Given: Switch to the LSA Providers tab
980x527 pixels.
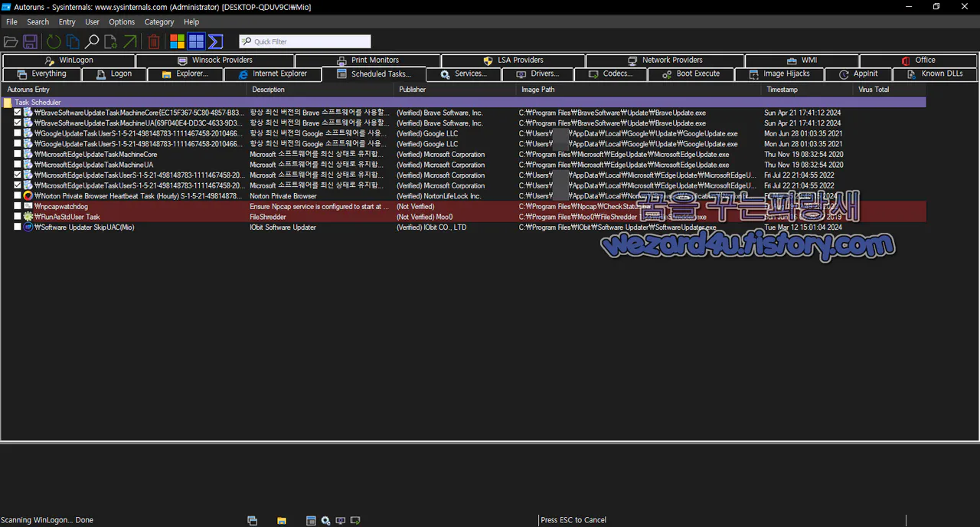Looking at the screenshot, I should pos(513,61).
